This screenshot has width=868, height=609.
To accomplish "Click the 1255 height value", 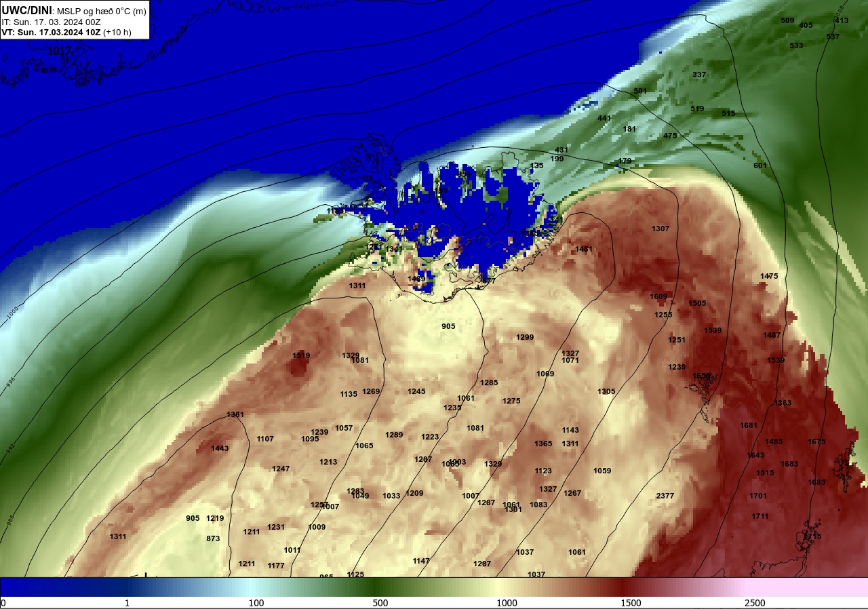I will [x=663, y=315].
